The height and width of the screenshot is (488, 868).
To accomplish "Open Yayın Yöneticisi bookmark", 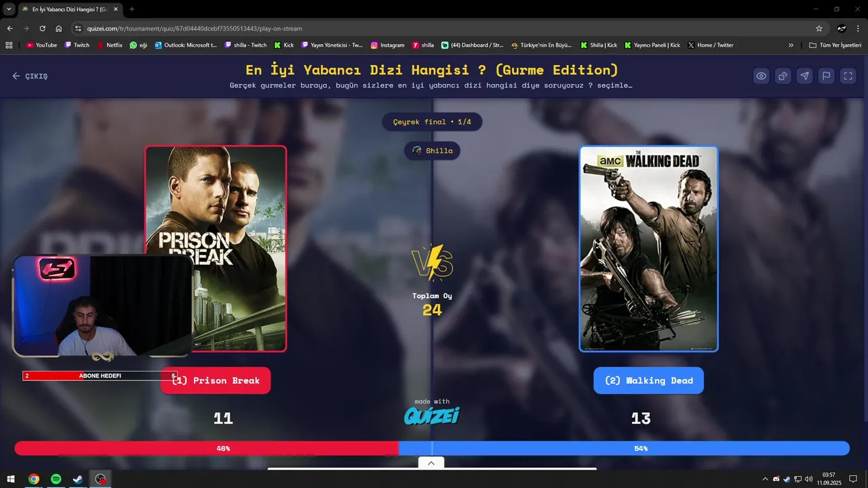I will coord(332,45).
